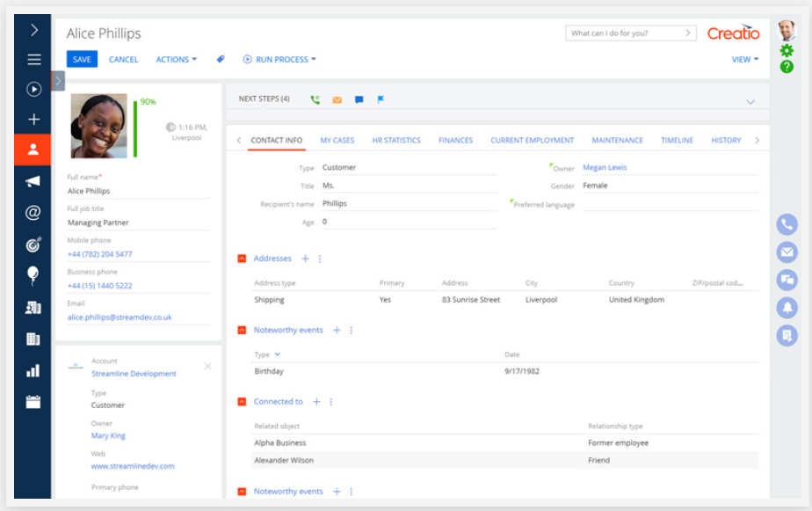This screenshot has height=511, width=812.
Task: Click the megaphone icon in the left sidebar
Action: pyautogui.click(x=33, y=180)
